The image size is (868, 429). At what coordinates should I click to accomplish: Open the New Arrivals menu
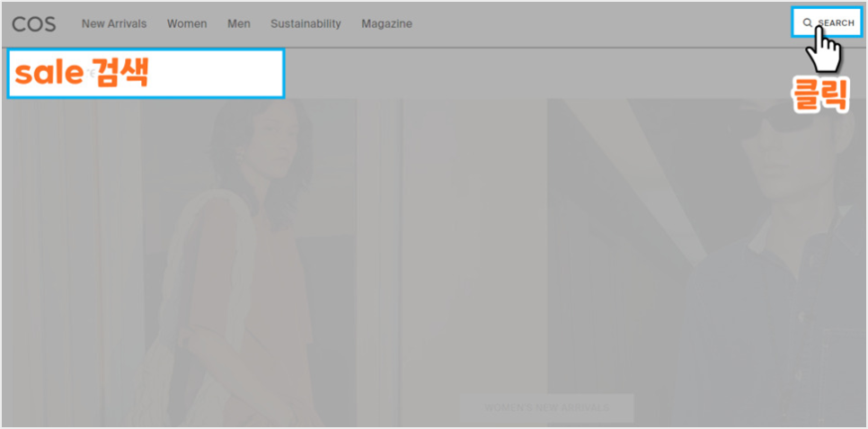pos(114,23)
